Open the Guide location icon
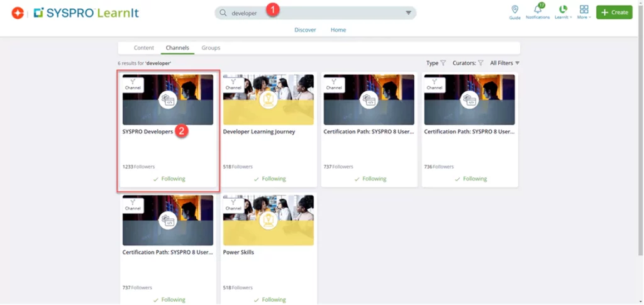The height and width of the screenshot is (305, 644). click(515, 10)
